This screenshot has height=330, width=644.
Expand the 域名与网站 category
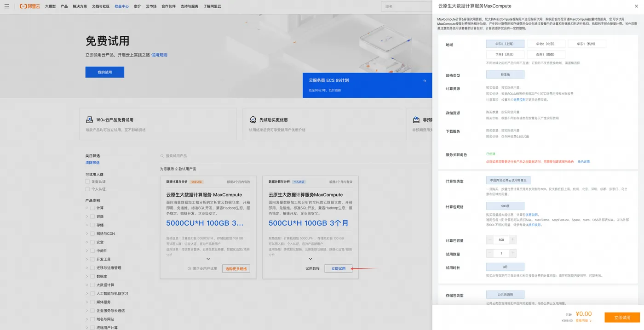tap(87, 319)
